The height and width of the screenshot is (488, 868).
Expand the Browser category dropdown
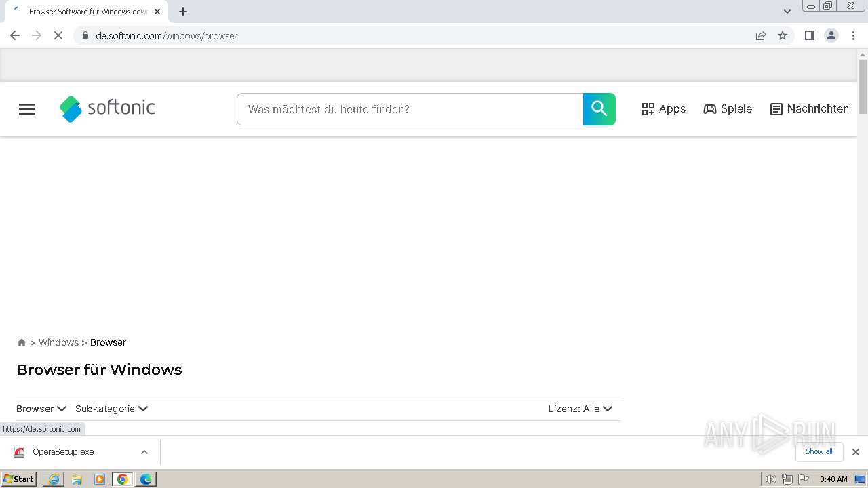41,409
